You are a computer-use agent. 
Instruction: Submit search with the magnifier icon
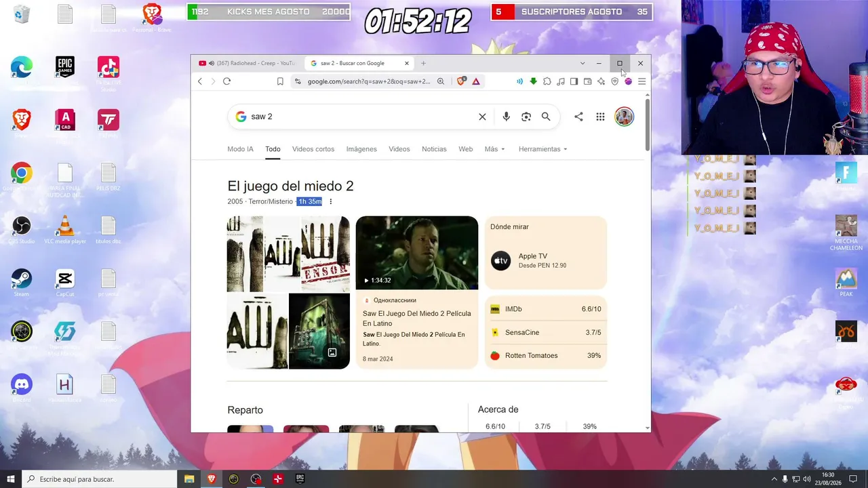coord(546,117)
